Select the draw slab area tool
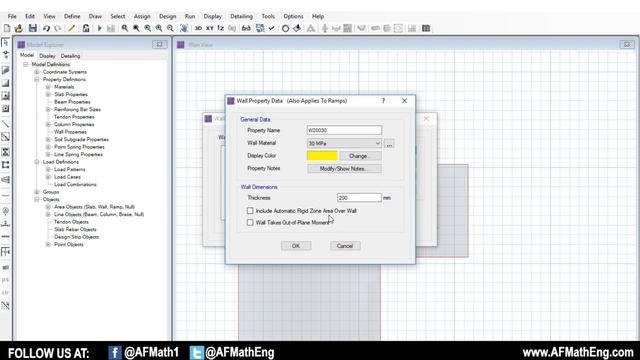Viewport: 640px width, 360px height. tap(5, 70)
